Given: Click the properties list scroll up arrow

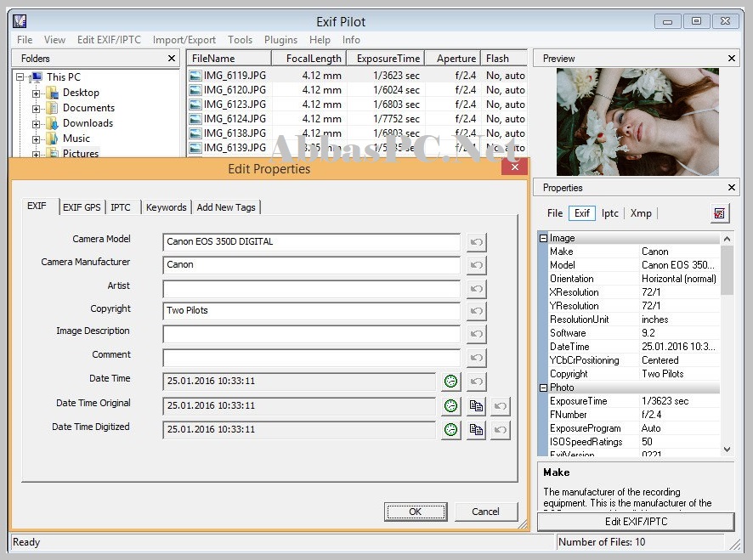Looking at the screenshot, I should pos(727,239).
